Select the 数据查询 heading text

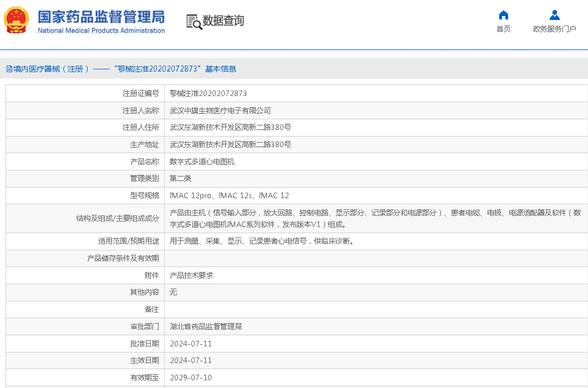click(223, 21)
